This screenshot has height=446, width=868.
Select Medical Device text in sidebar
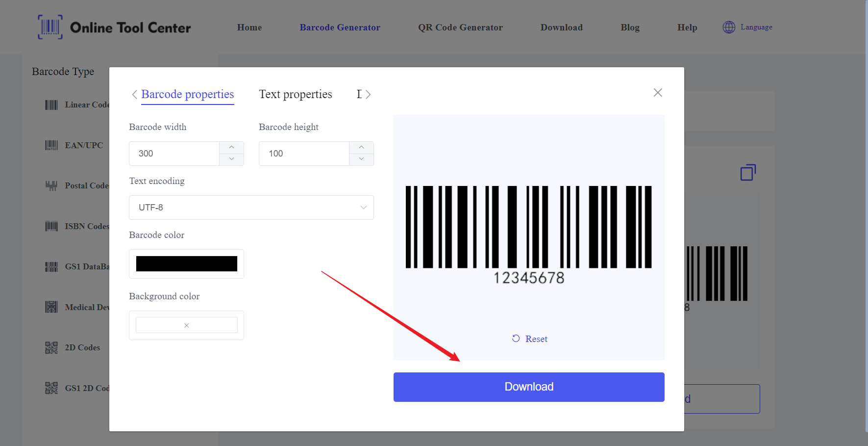(87, 307)
